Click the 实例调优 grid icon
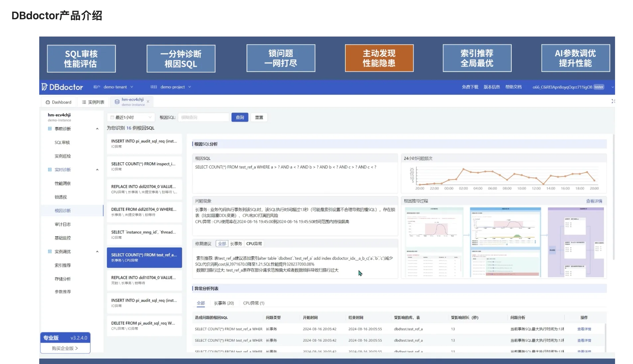633x364 pixels. pos(50,251)
